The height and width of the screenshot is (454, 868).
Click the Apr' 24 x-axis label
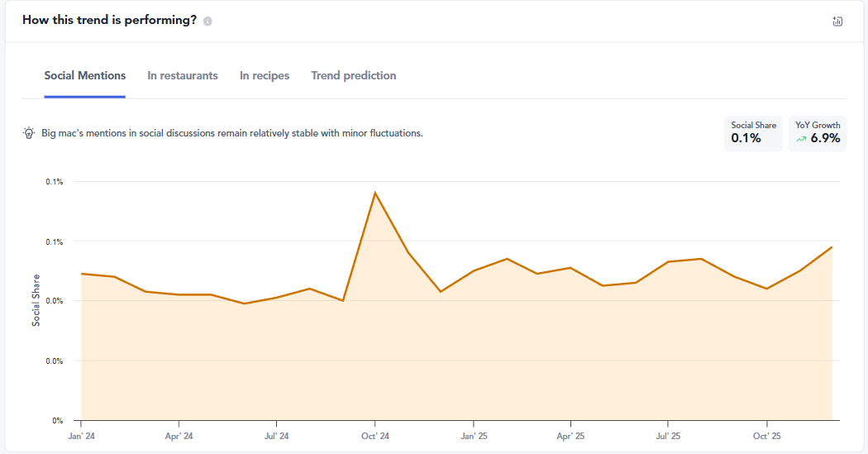pos(179,436)
